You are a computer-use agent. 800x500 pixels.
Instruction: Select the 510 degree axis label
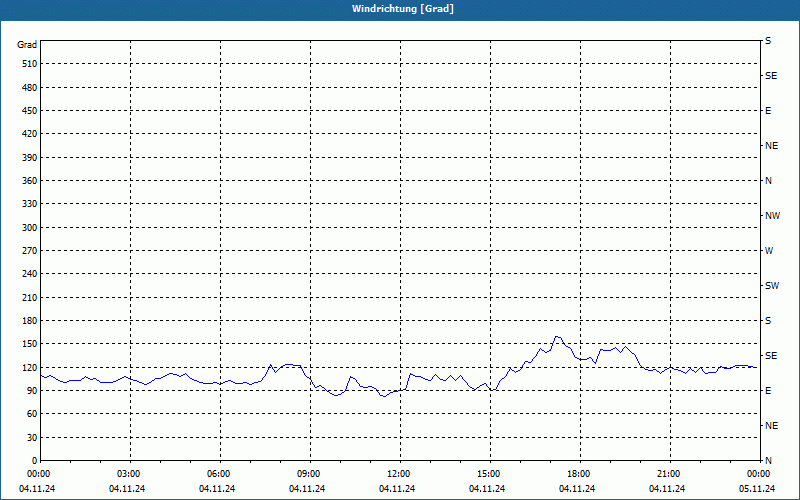tap(30, 64)
